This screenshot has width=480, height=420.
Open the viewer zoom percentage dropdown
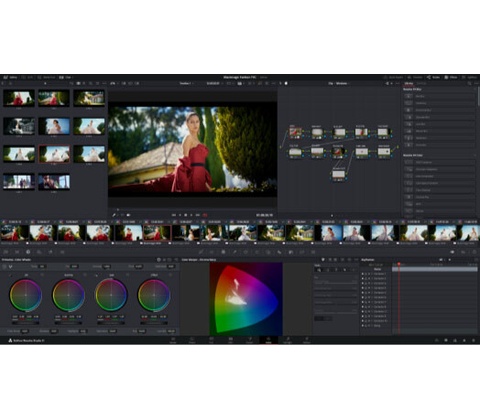click(114, 83)
